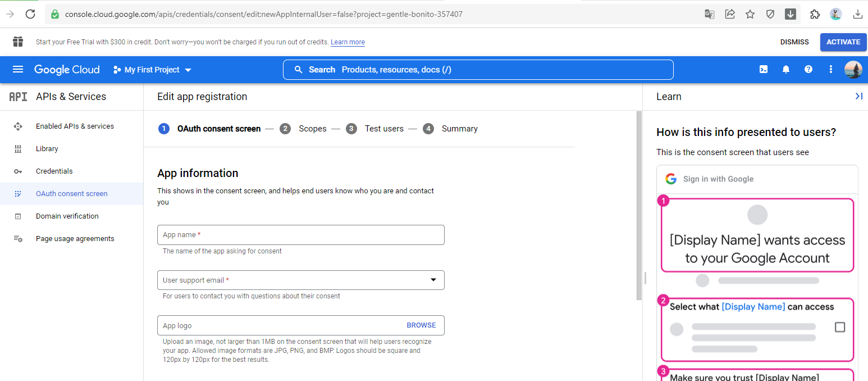Click the account avatar in blue header
The image size is (868, 381).
853,69
